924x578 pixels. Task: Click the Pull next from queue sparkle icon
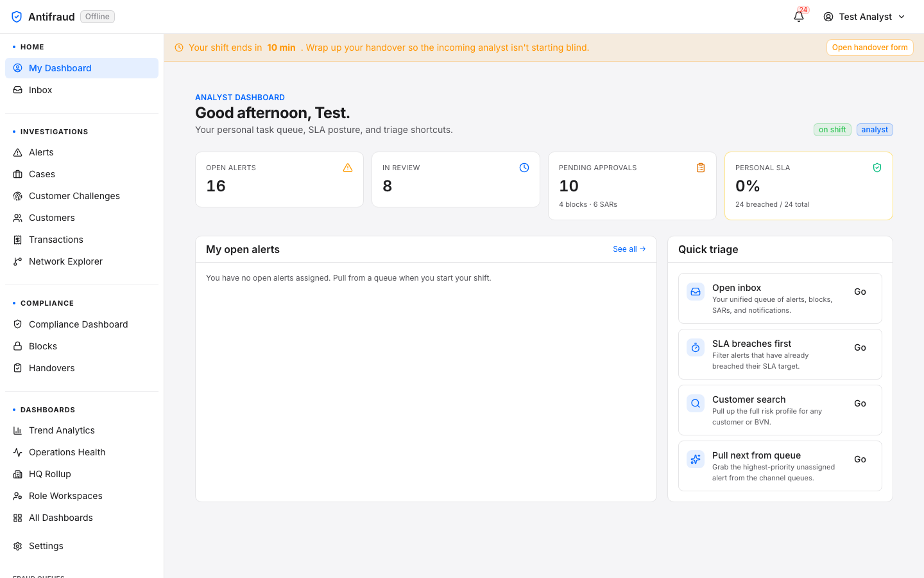click(x=696, y=459)
